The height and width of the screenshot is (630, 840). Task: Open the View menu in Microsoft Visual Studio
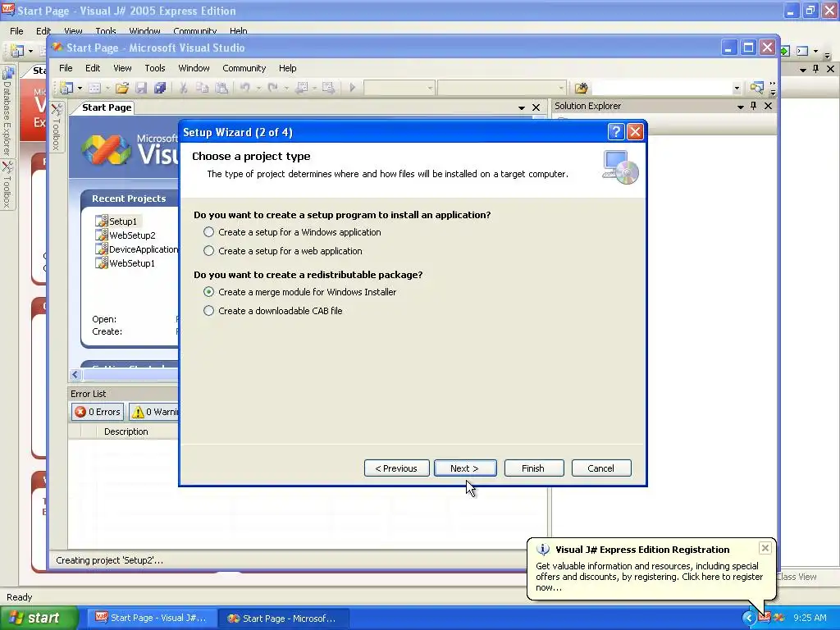point(122,68)
